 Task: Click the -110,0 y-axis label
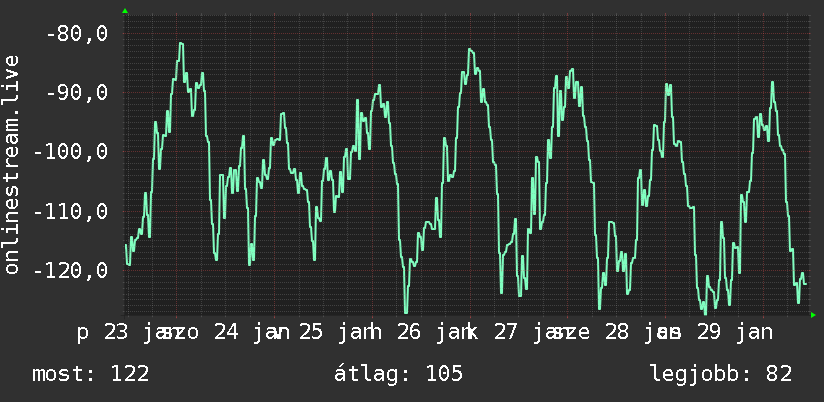tap(70, 212)
